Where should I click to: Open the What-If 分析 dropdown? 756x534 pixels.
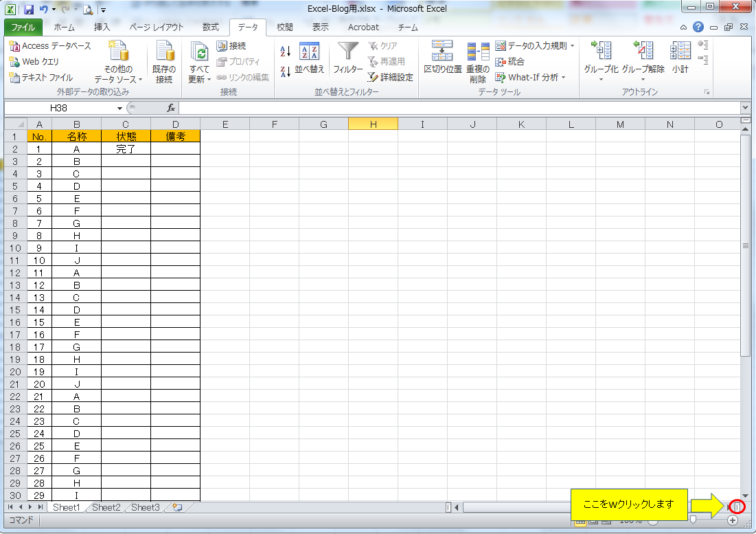pyautogui.click(x=531, y=77)
